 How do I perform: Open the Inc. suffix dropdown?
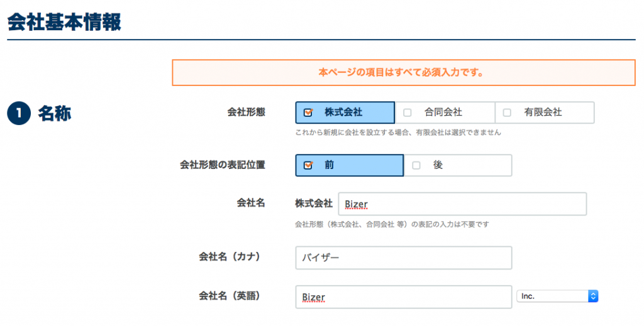pyautogui.click(x=557, y=296)
